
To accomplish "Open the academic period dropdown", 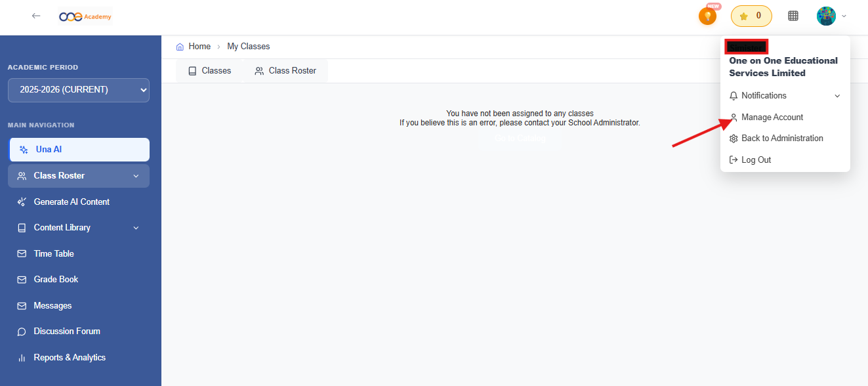I will (79, 90).
